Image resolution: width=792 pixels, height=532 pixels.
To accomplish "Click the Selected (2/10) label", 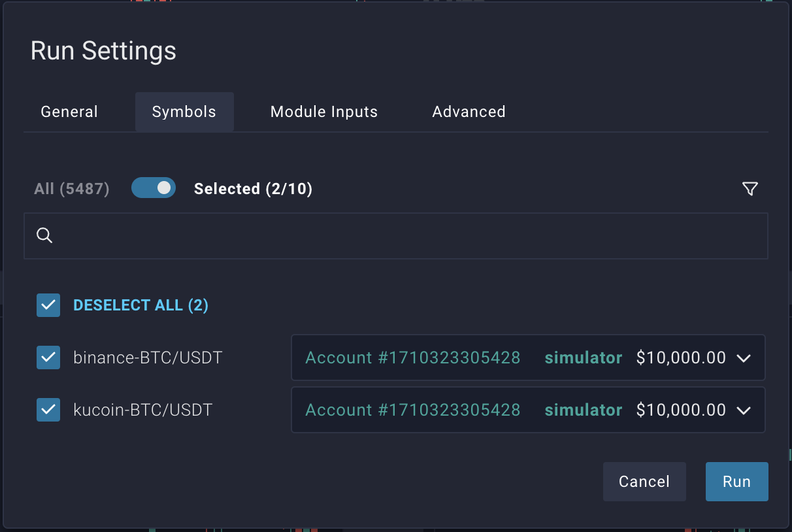I will click(x=254, y=189).
